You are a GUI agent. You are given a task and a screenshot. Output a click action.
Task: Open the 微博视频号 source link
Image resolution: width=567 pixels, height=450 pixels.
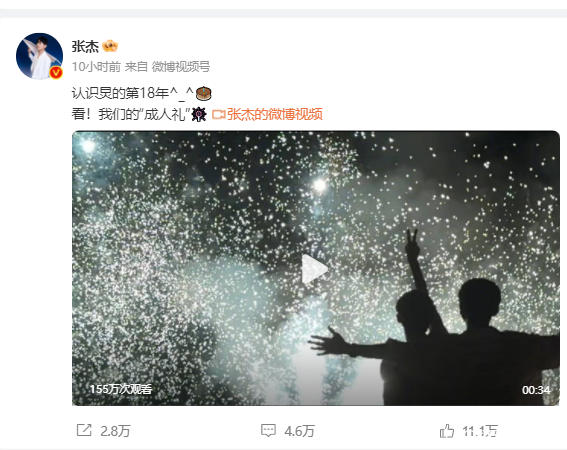pyautogui.click(x=181, y=67)
